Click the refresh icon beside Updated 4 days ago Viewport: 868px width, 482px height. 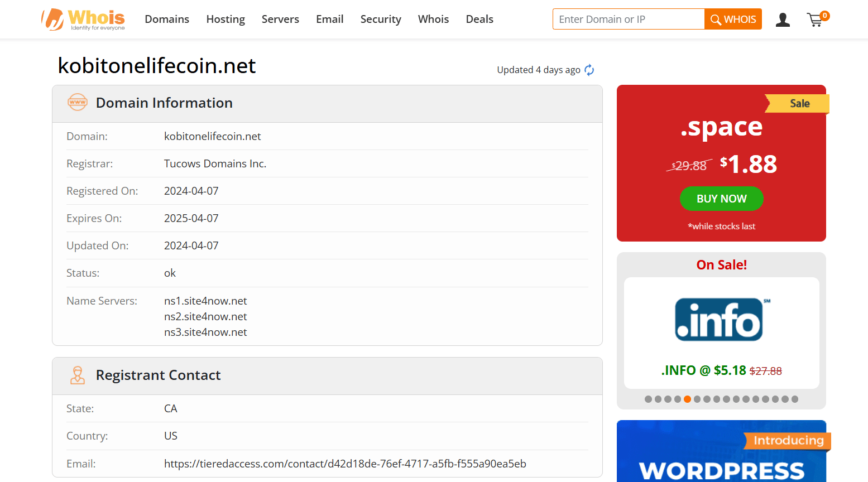[589, 70]
